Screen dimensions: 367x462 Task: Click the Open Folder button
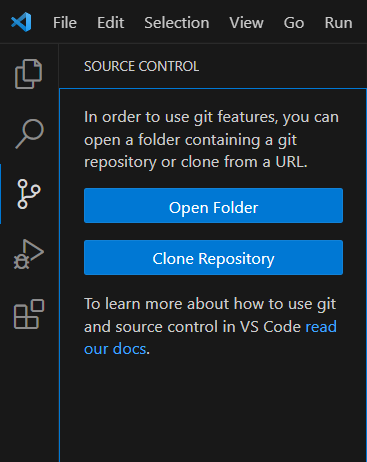pos(213,205)
